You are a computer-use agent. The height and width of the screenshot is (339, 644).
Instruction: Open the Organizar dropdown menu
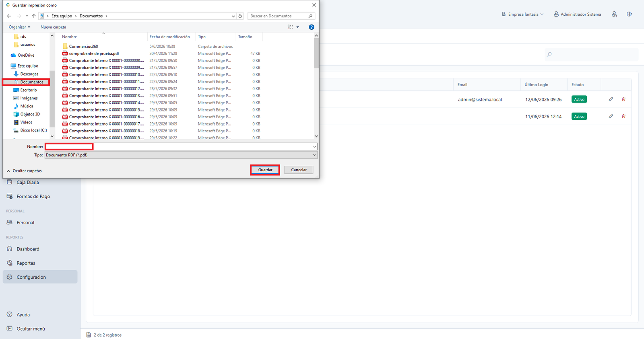[19, 27]
